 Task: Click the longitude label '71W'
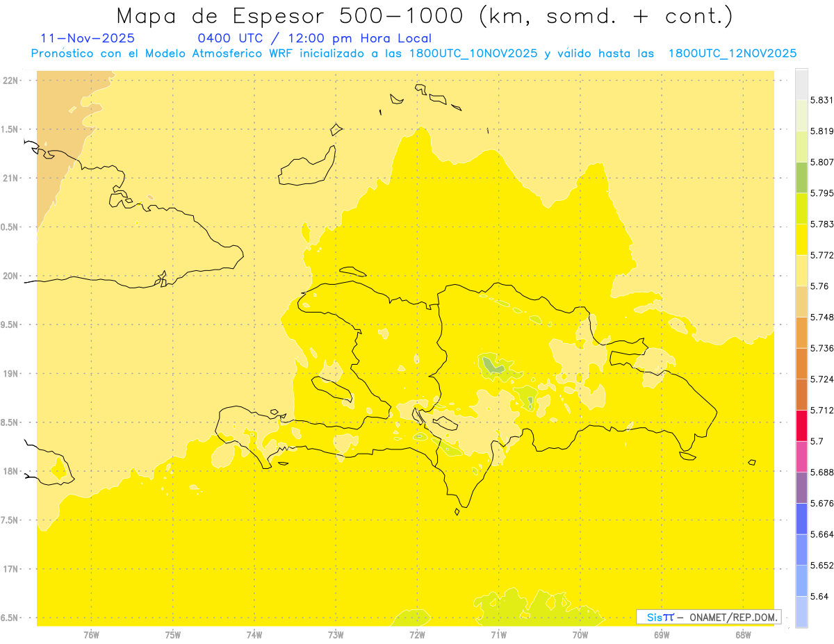498,635
